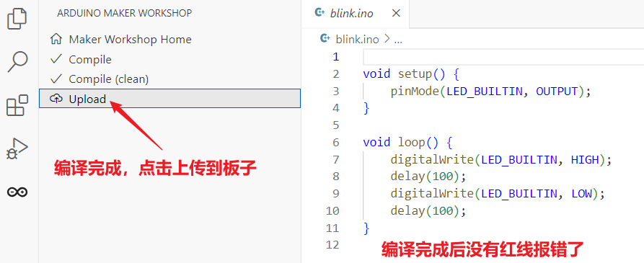This screenshot has height=263, width=644.
Task: Click line number 12 in the gutter
Action: [x=332, y=245]
